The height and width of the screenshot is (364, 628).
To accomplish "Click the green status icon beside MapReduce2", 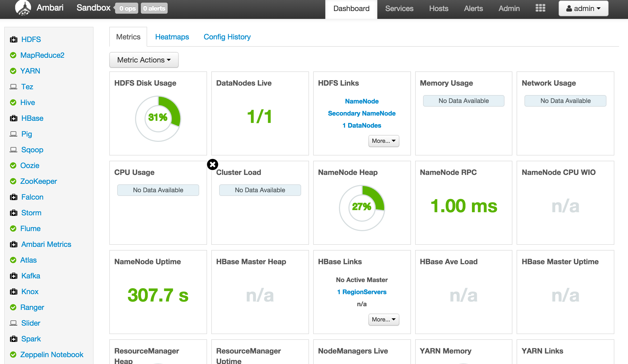I will point(14,55).
